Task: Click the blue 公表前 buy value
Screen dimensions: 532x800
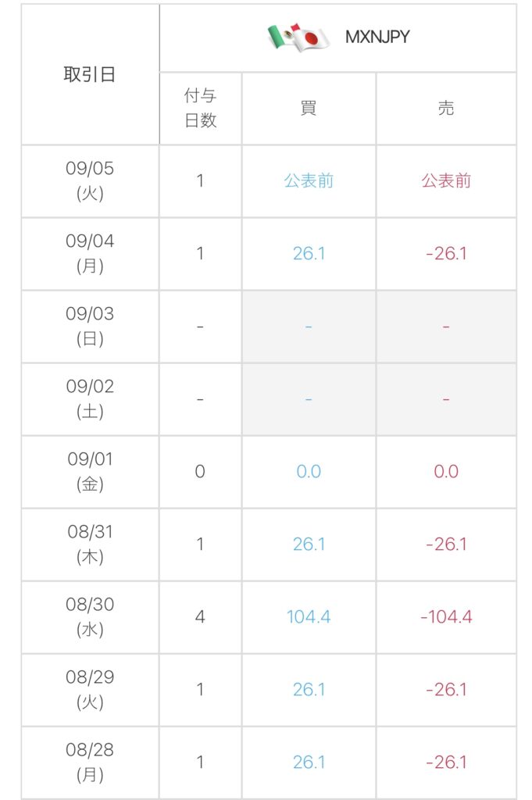Action: click(309, 180)
